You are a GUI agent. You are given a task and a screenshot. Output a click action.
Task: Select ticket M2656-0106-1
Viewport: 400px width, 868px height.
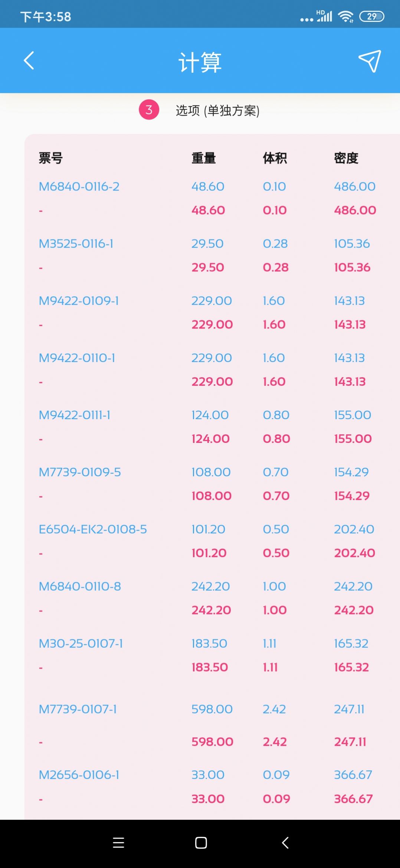[79, 775]
